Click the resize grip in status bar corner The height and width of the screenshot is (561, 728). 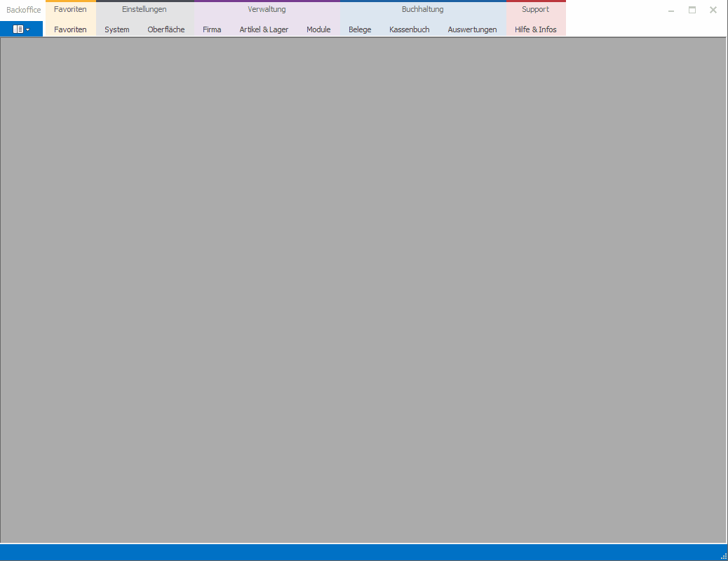click(724, 556)
